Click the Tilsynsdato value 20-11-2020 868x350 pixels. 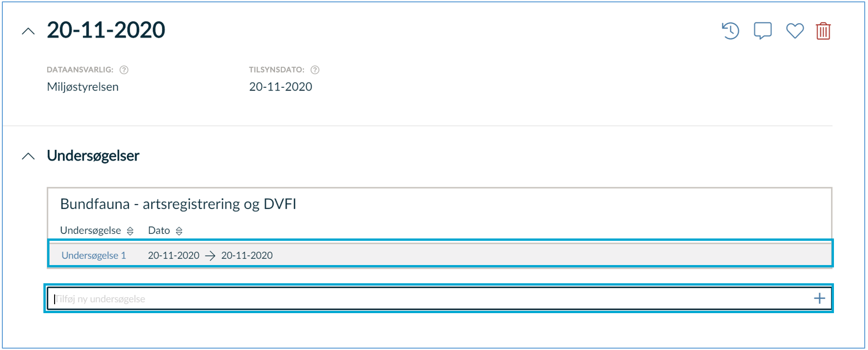[280, 87]
